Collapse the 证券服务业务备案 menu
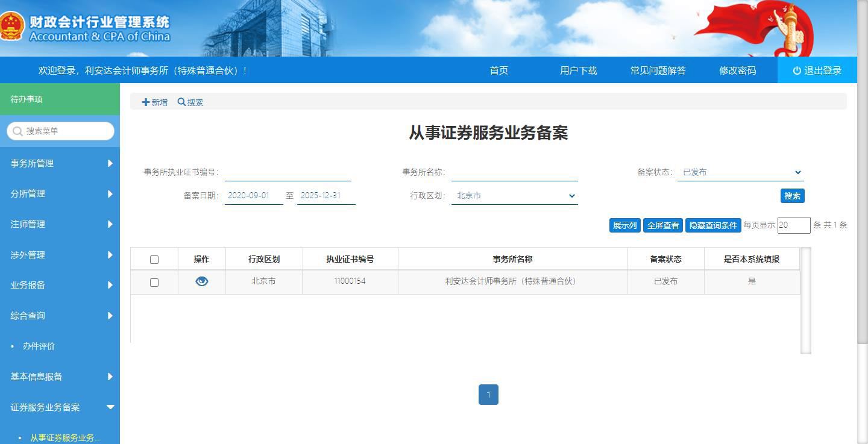868x444 pixels. (x=110, y=407)
